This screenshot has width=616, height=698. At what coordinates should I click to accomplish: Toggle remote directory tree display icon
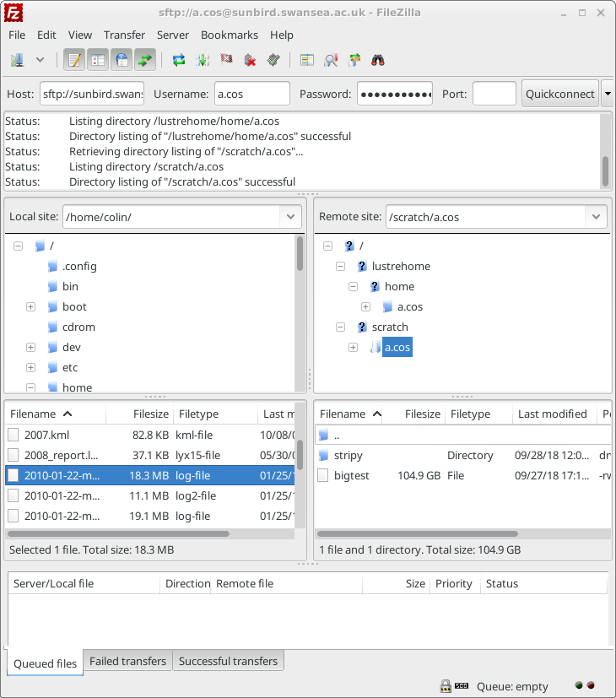122,60
